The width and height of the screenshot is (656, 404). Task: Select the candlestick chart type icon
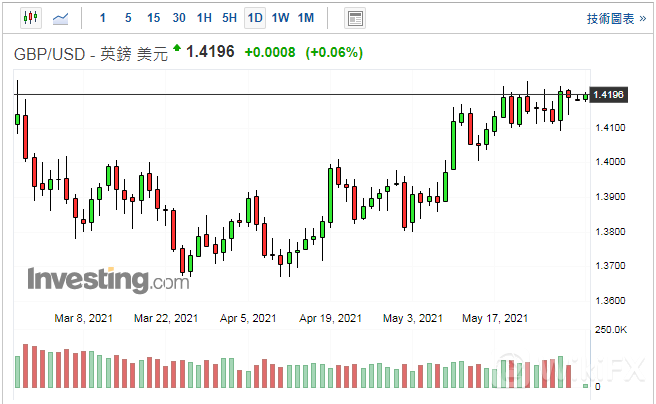pos(28,18)
